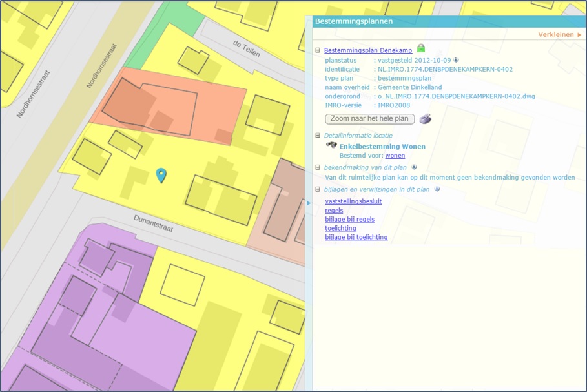
Task: Click the small arrow on the panel's left edge
Action: pyautogui.click(x=309, y=203)
